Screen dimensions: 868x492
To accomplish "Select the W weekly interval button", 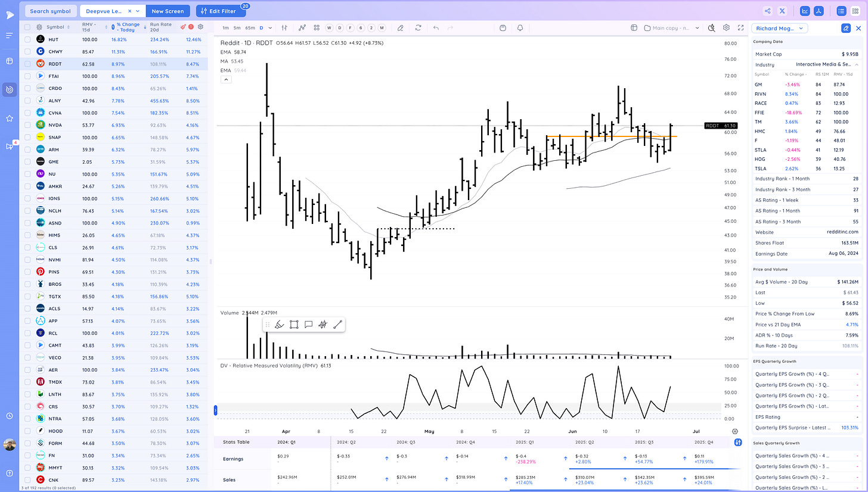I will point(328,27).
